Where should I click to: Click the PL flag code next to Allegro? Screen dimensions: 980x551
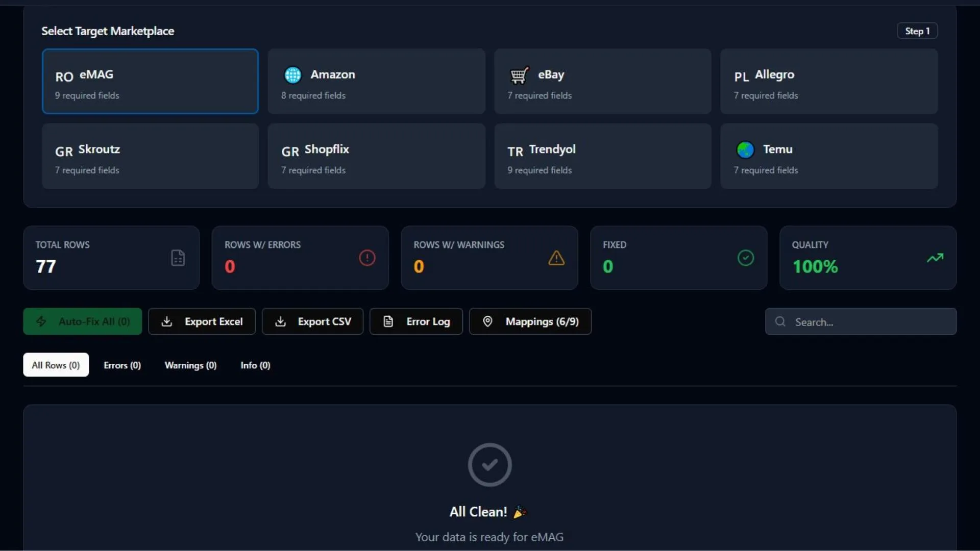[742, 77]
